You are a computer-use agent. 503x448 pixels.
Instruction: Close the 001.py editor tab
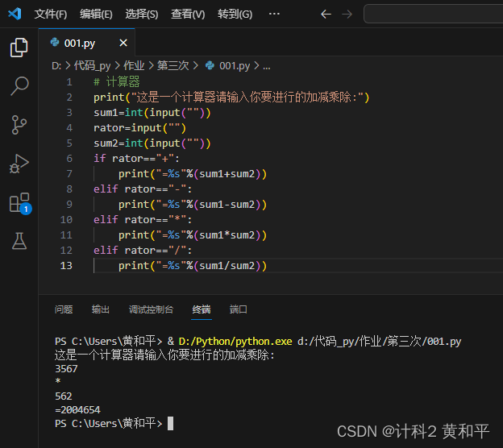click(123, 43)
